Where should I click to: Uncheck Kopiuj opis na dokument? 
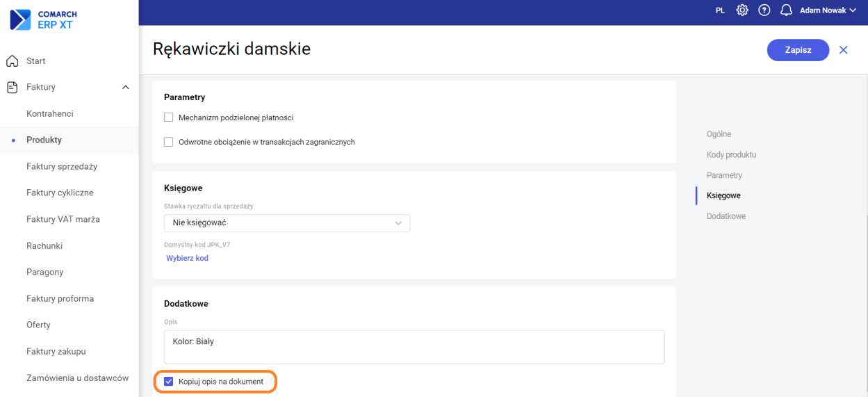pos(168,381)
